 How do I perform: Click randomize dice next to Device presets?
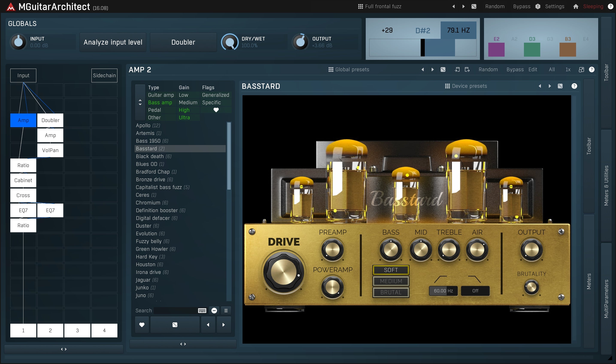pyautogui.click(x=560, y=86)
